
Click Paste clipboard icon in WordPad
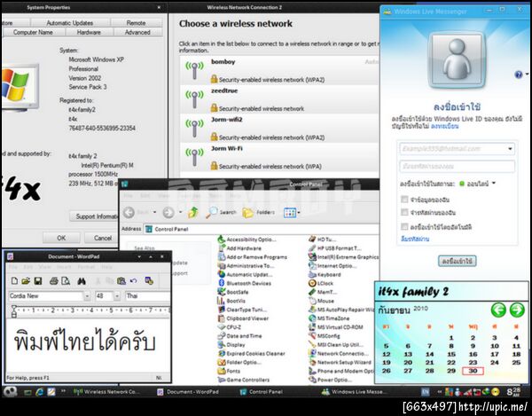(121, 281)
